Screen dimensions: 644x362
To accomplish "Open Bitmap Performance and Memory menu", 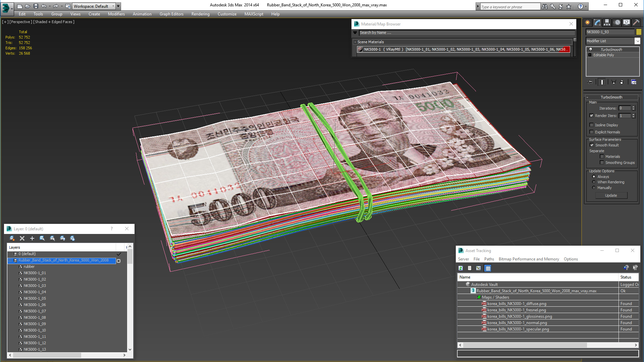I will pos(529,259).
